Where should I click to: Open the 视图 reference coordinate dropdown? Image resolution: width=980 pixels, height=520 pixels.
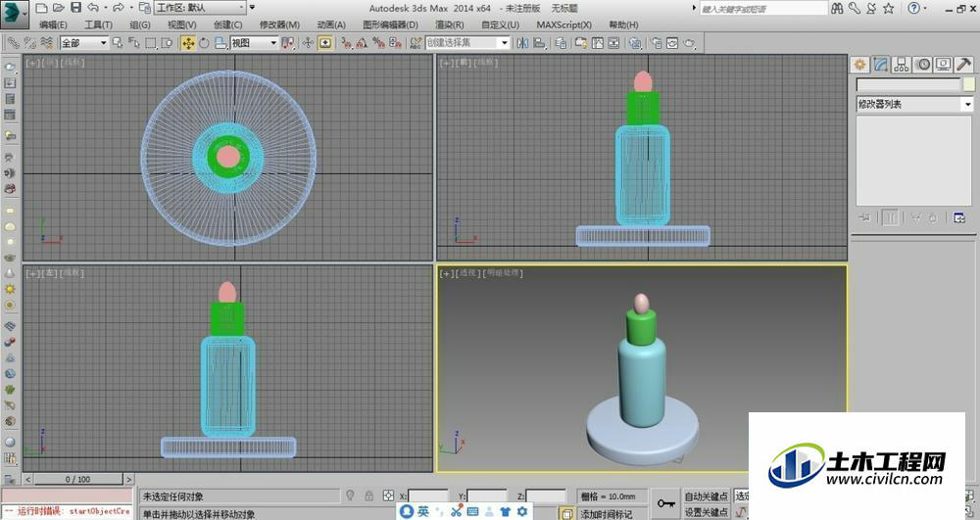tap(254, 42)
